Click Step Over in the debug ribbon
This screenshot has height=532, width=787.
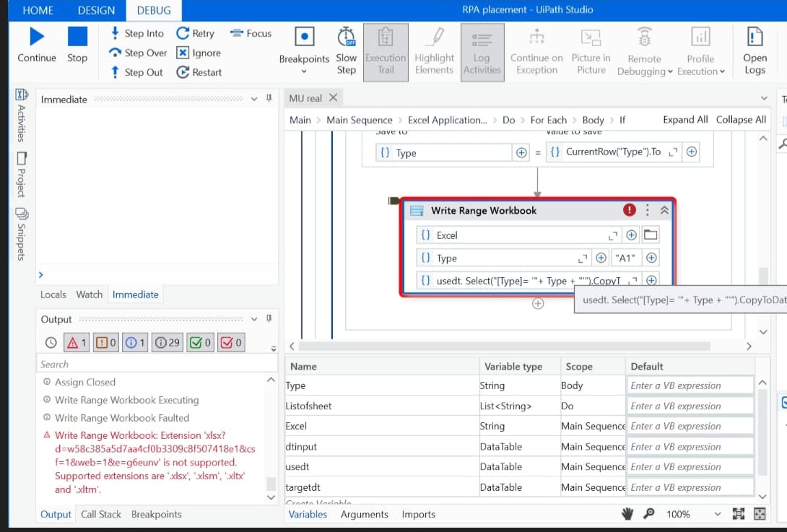pyautogui.click(x=138, y=53)
